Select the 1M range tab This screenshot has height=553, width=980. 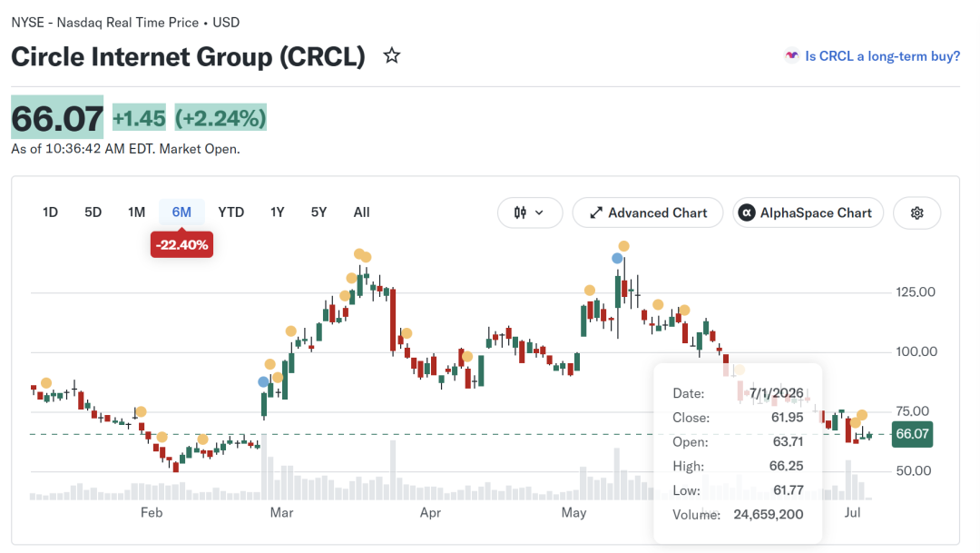[x=136, y=212]
